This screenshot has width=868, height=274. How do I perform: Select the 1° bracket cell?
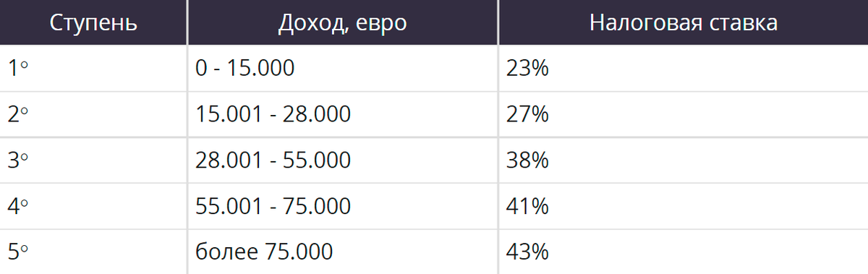click(93, 69)
